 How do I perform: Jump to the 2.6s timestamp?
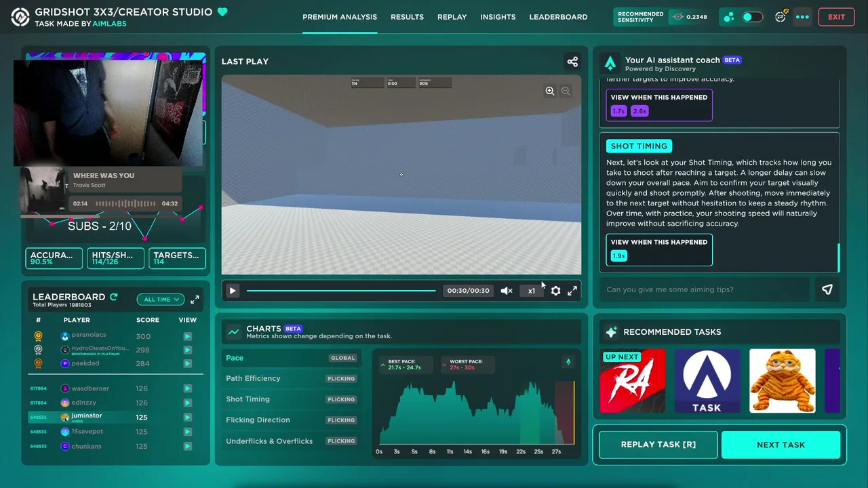click(639, 110)
